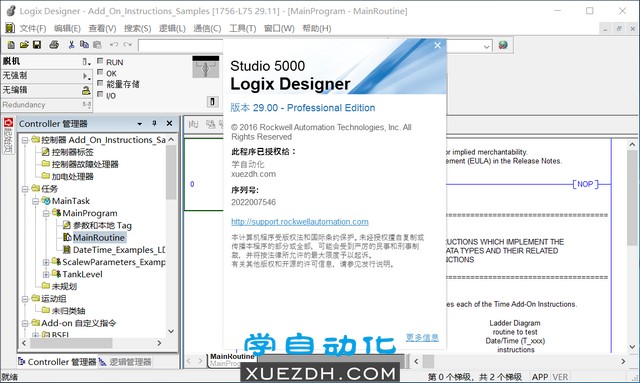Switch to the Controller 管理器 tab
Screen dimensions: 640x383
(57, 362)
